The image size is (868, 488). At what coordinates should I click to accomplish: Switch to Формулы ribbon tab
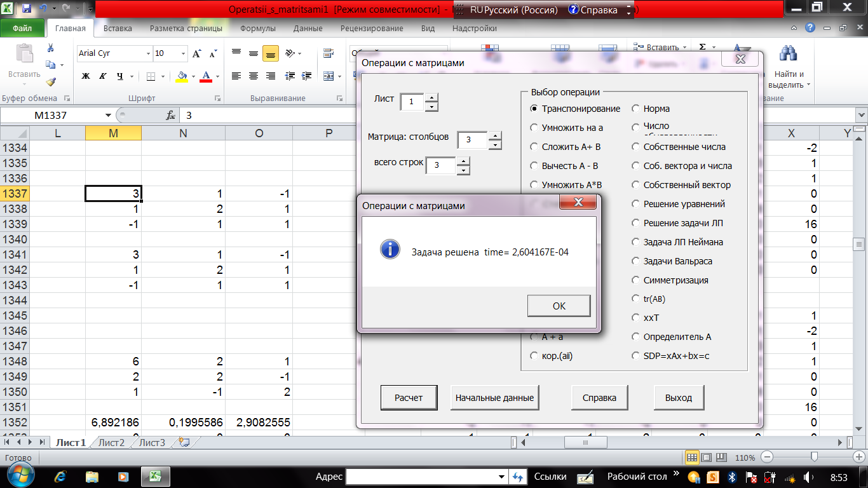click(x=258, y=29)
